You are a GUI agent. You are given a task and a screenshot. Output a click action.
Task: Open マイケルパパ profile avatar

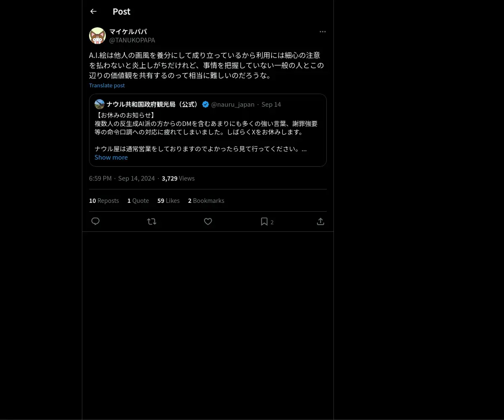97,36
